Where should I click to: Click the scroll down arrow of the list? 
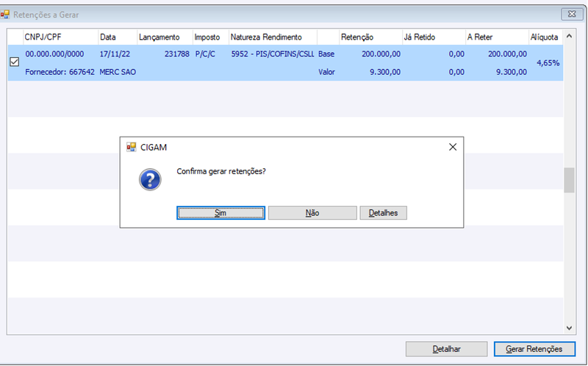[569, 328]
